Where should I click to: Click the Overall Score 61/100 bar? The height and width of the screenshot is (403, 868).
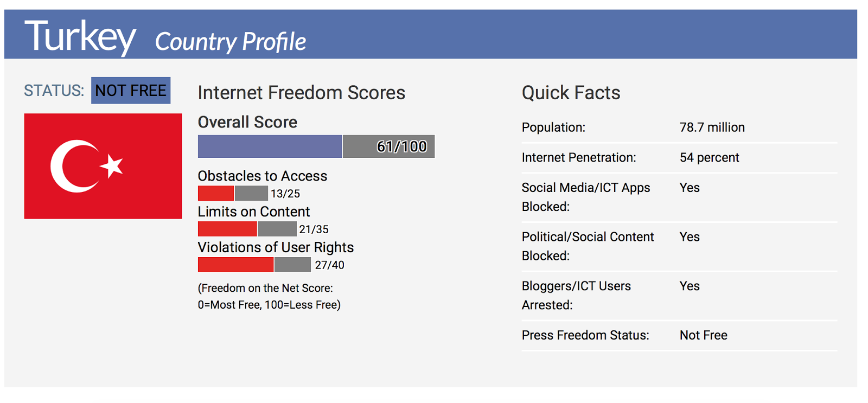coord(316,146)
